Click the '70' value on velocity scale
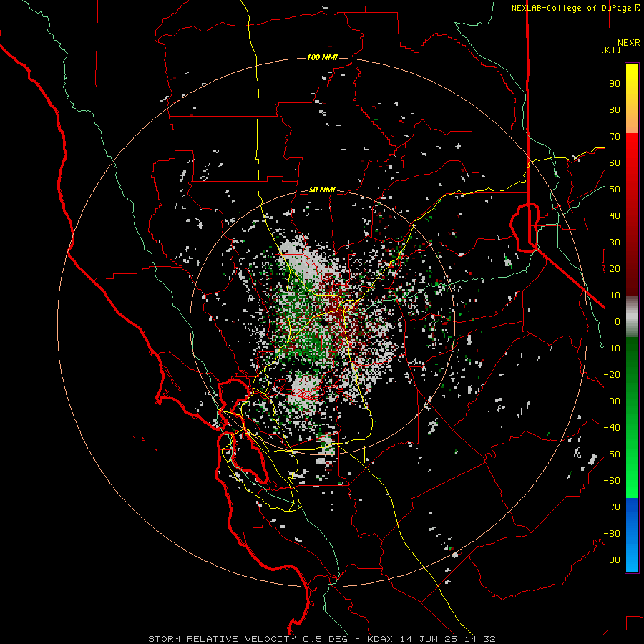The width and height of the screenshot is (644, 644). pos(615,137)
